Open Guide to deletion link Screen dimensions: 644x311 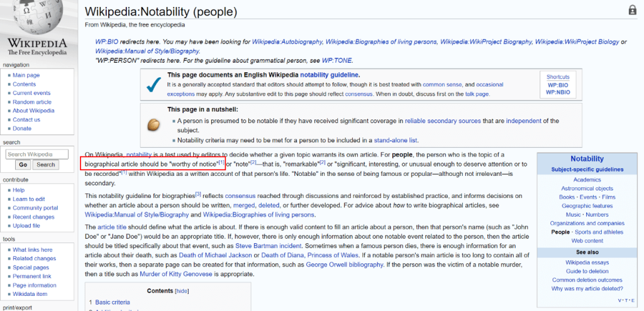(587, 271)
